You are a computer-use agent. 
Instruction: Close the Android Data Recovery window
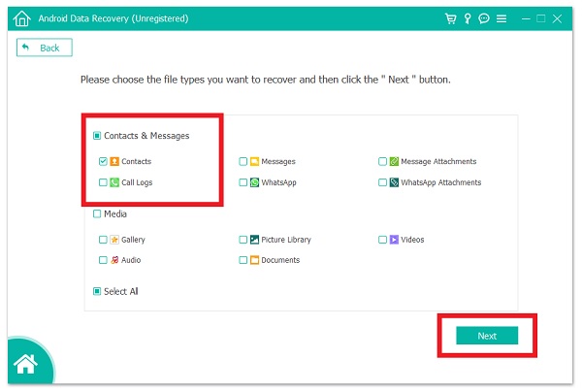pos(557,18)
